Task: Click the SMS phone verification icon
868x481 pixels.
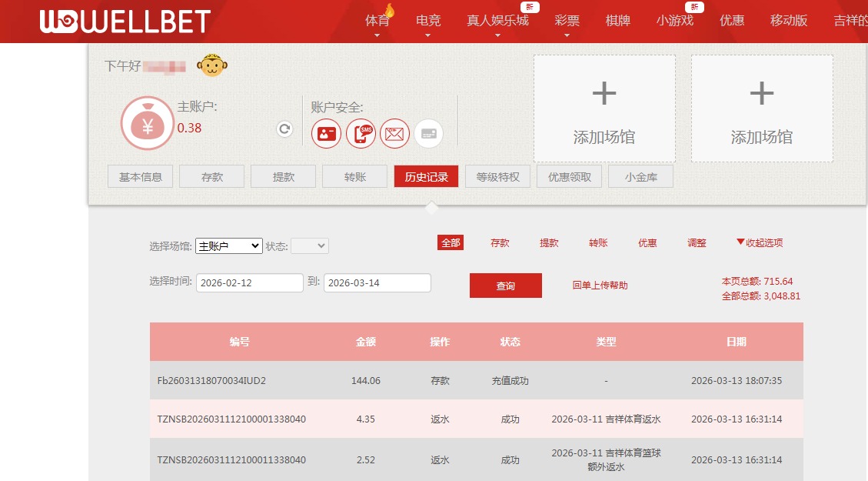Action: tap(360, 133)
